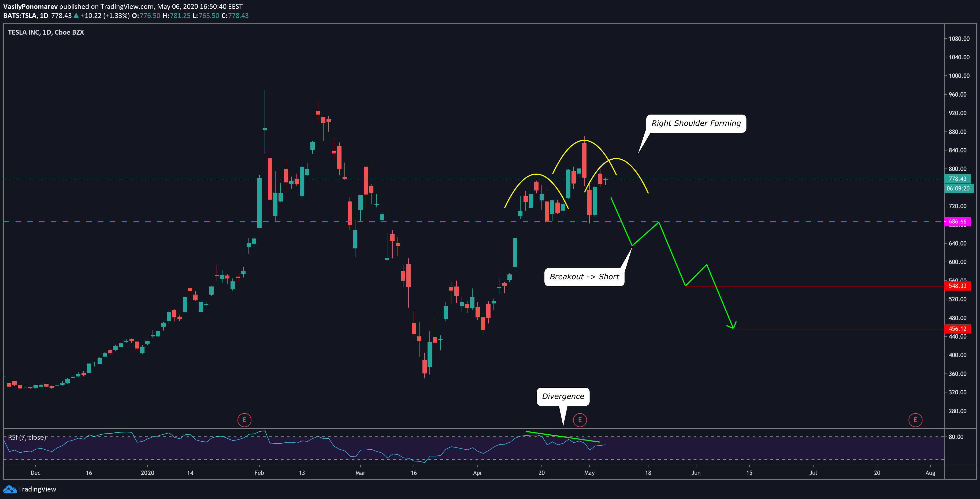The image size is (980, 499).
Task: Click the 400.00 price axis label
Action: 957,355
